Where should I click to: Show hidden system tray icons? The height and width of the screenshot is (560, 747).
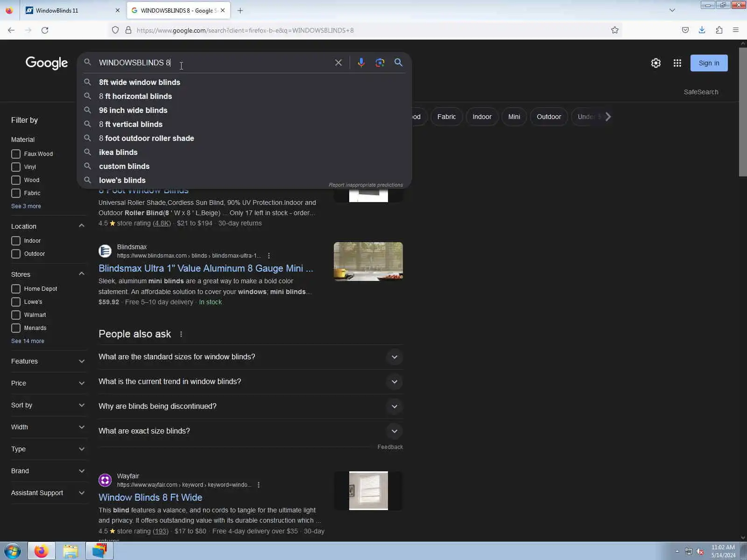pyautogui.click(x=677, y=552)
